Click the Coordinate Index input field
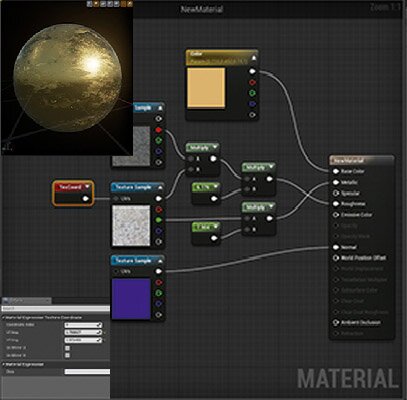 (83, 325)
